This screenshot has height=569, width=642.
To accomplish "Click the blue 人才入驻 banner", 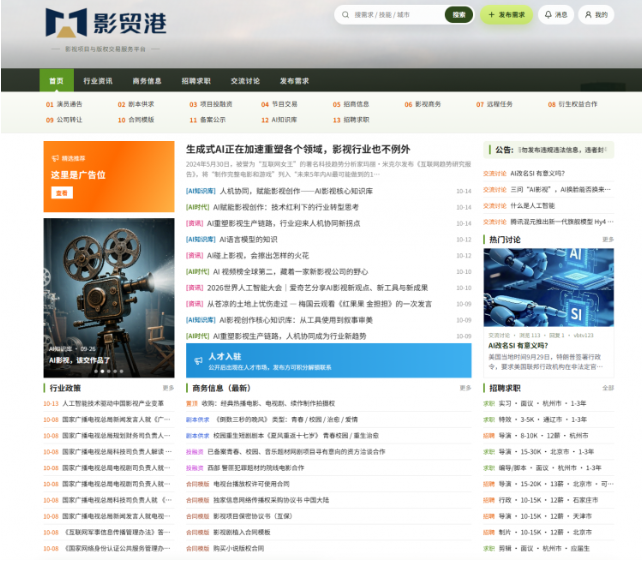I will (x=328, y=361).
